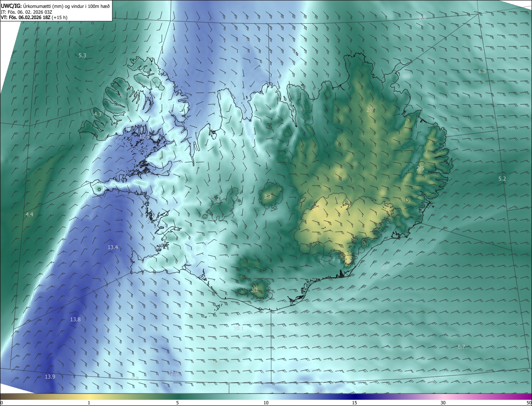The height and width of the screenshot is (406, 532).
Task: Click the 10.1 value south of Iceland
Action: click(239, 328)
